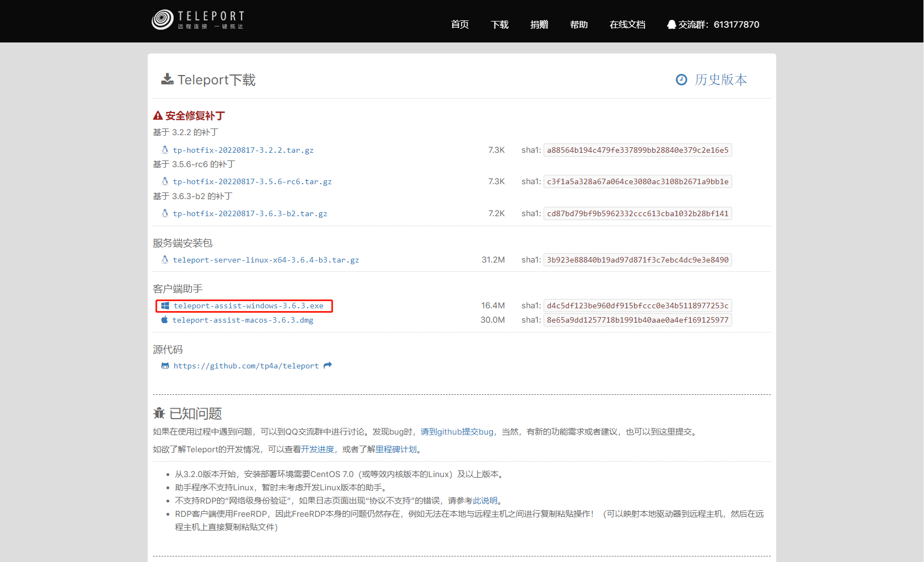Viewport: 924px width, 562px height.
Task: Click the 7.3K size of tp-hotfix 3.5.6-rc6
Action: [497, 181]
